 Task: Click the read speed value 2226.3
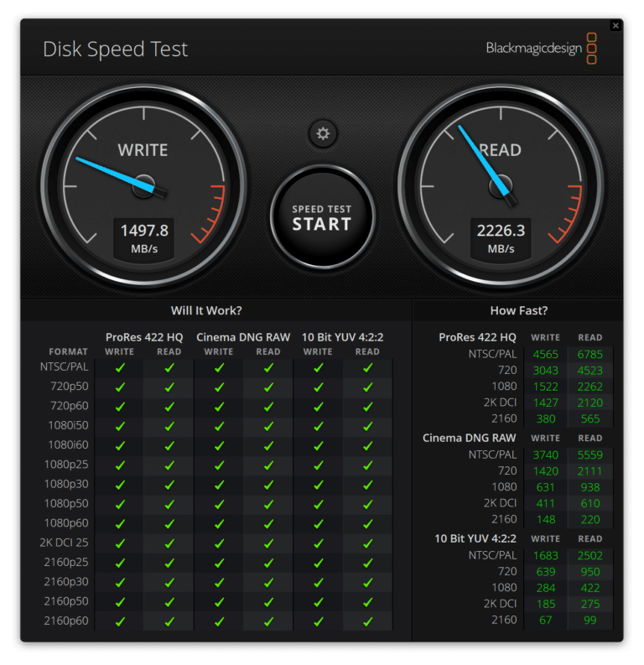coord(501,231)
